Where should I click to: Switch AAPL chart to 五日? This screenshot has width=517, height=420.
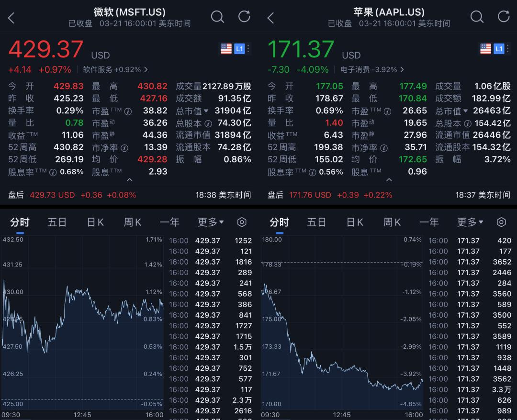[x=316, y=222]
